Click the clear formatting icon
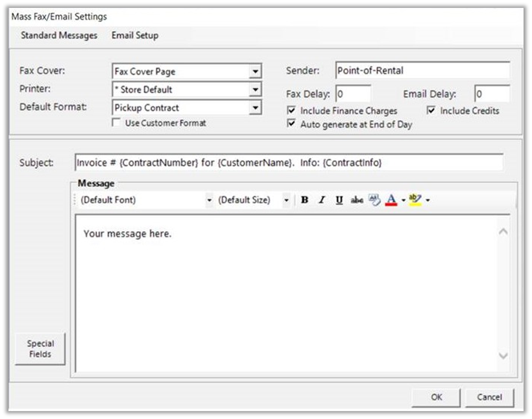532x419 pixels. (374, 200)
